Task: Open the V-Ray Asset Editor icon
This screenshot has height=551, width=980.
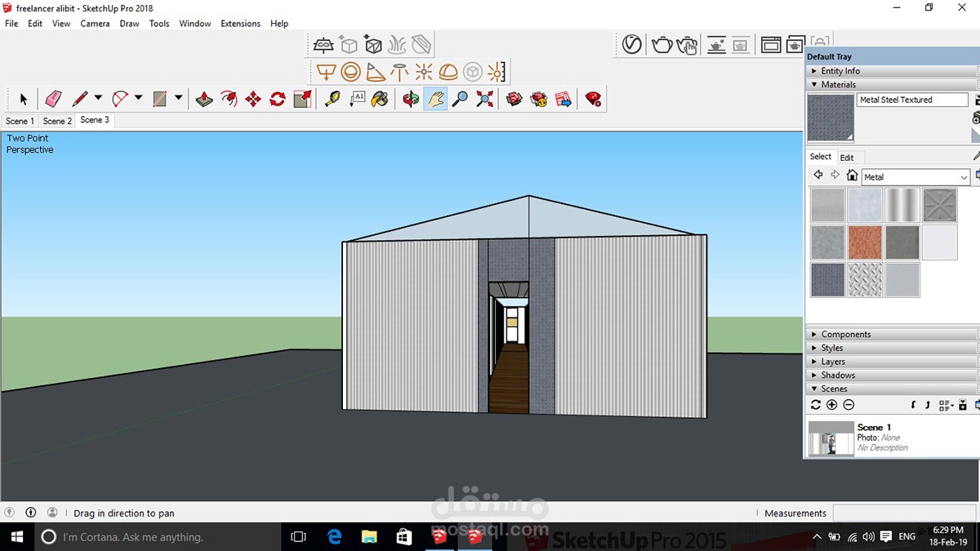Action: point(631,45)
